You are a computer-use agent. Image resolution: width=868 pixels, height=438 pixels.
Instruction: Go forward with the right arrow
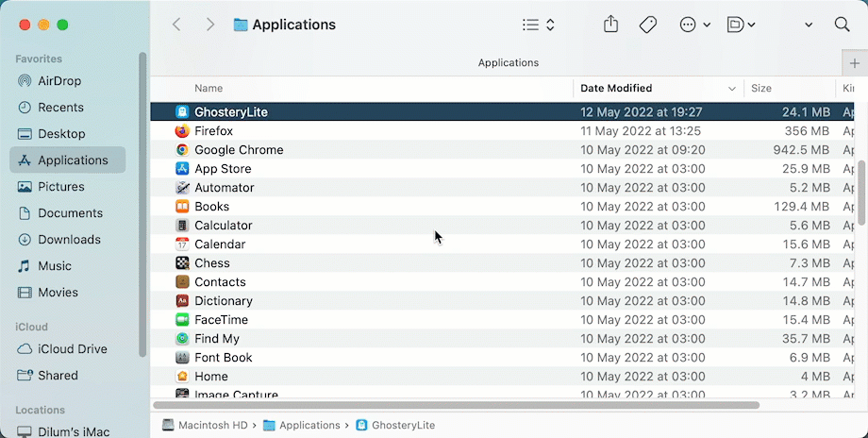[209, 25]
